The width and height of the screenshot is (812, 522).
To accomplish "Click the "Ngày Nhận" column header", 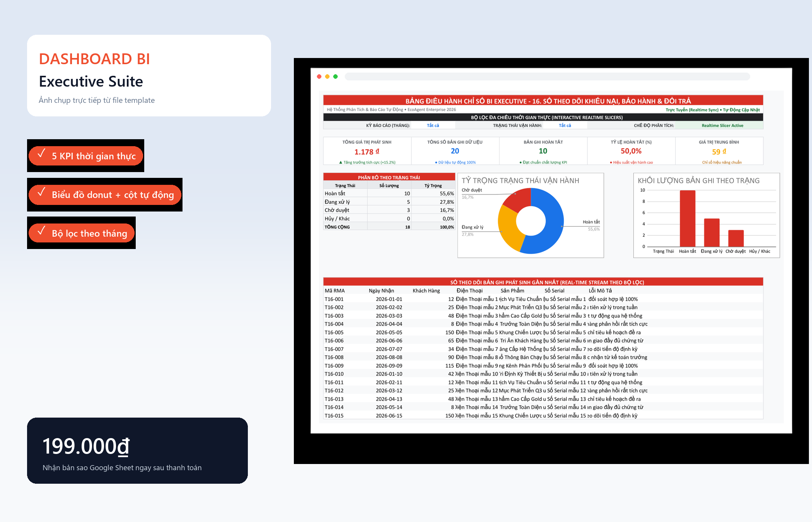I will [x=381, y=290].
